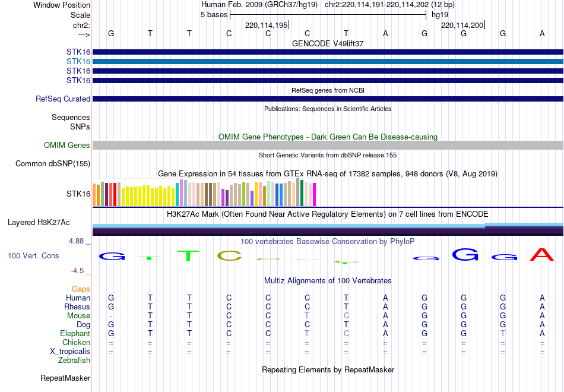The width and height of the screenshot is (564, 392).
Task: Click the Sequences track label
Action: (71, 118)
